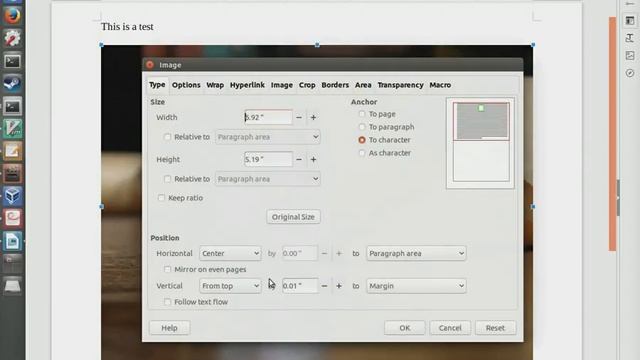This screenshot has width=640, height=360.
Task: Switch to the Borders tab
Action: (335, 85)
